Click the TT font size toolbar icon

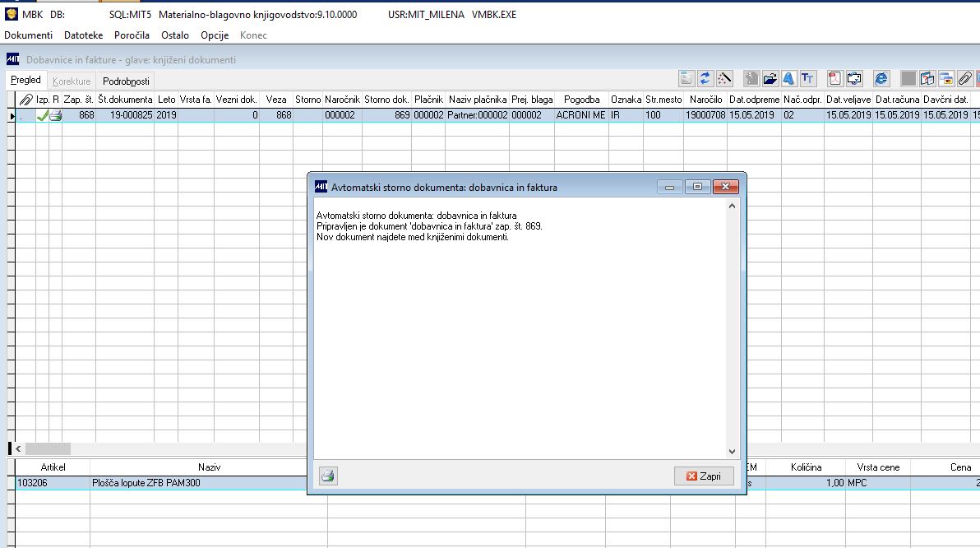click(807, 78)
